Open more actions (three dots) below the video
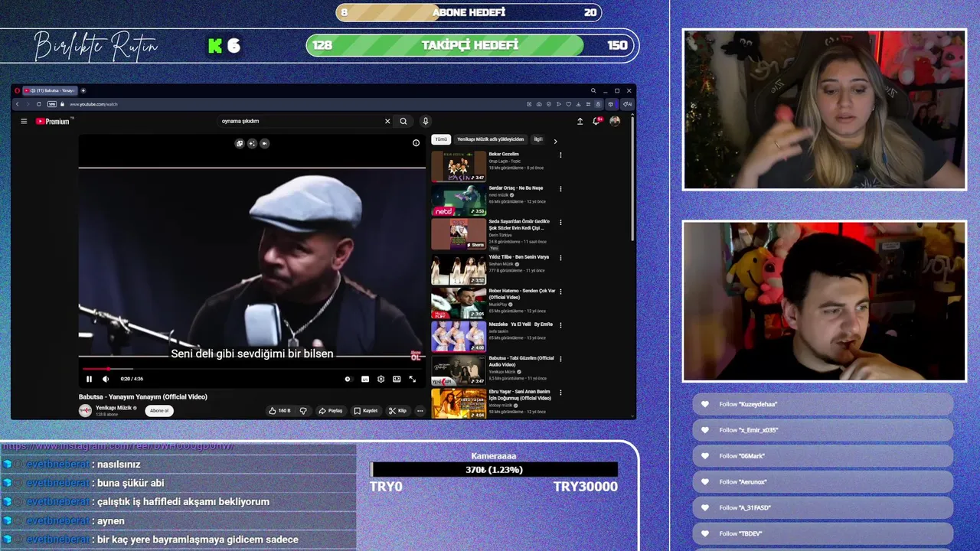 point(420,411)
